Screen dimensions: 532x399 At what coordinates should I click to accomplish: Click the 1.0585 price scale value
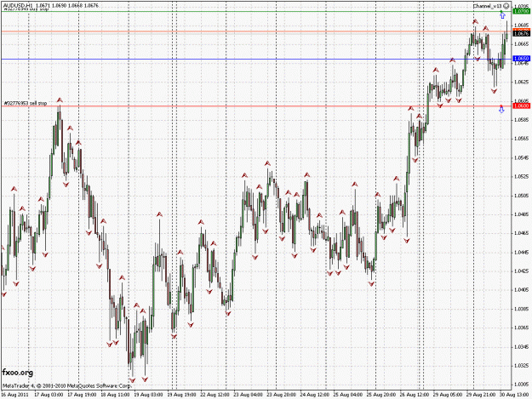(x=522, y=120)
